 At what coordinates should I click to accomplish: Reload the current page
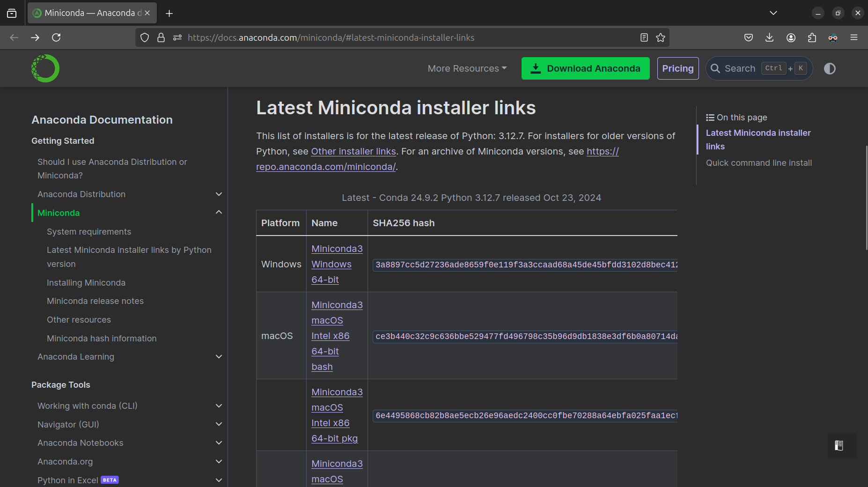pos(56,37)
